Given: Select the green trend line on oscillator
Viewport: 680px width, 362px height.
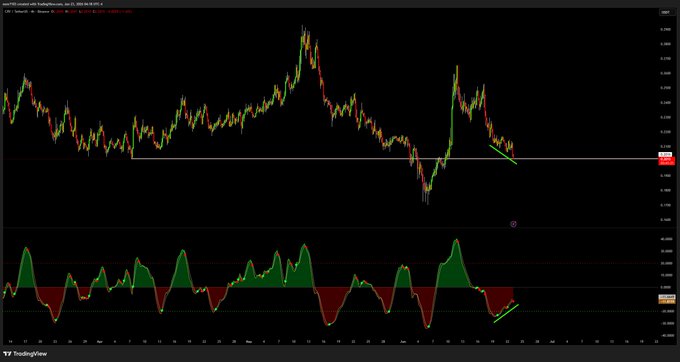Looking at the screenshot, I should 506,313.
